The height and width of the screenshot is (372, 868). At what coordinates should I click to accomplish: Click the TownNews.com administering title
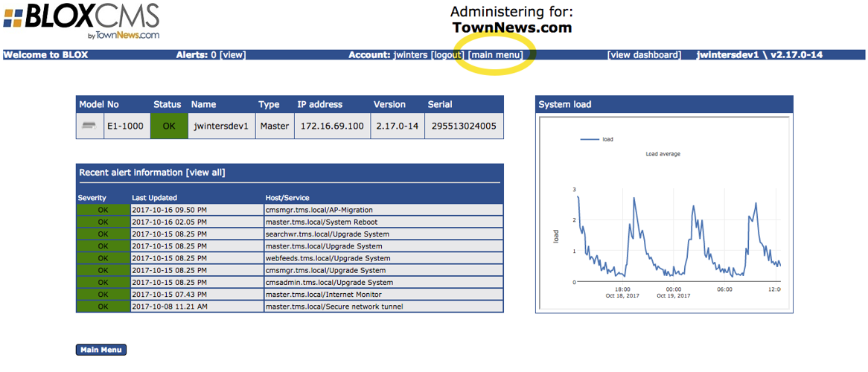tap(511, 27)
